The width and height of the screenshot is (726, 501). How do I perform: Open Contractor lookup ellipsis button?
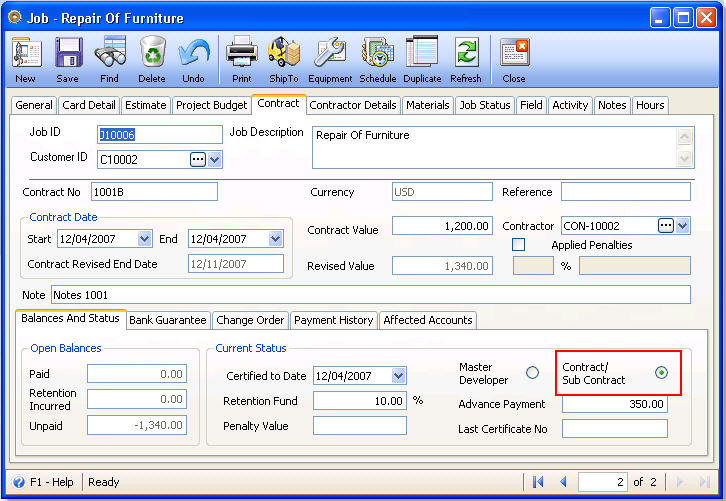tap(666, 226)
